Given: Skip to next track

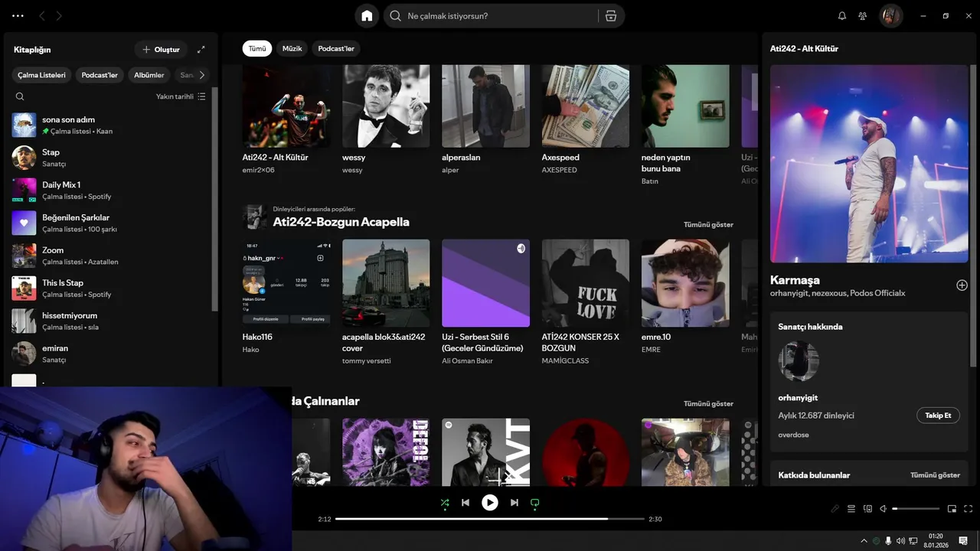Looking at the screenshot, I should pyautogui.click(x=514, y=503).
